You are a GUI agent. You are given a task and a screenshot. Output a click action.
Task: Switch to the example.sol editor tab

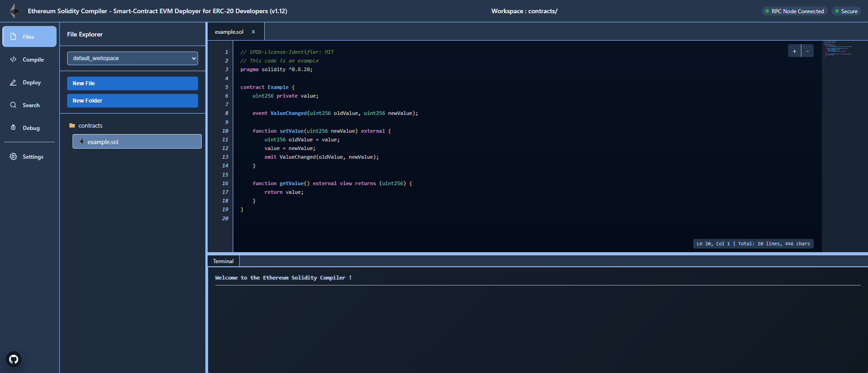click(229, 32)
